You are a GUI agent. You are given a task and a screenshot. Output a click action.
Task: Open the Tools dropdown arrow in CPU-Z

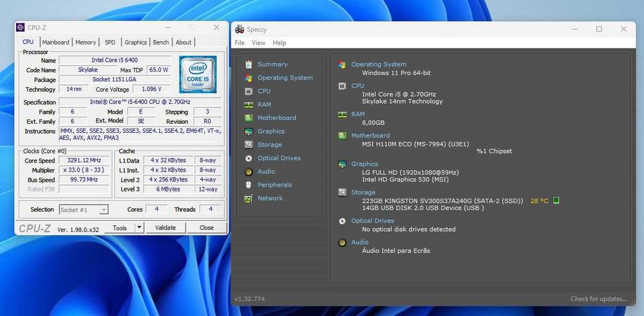(x=140, y=228)
